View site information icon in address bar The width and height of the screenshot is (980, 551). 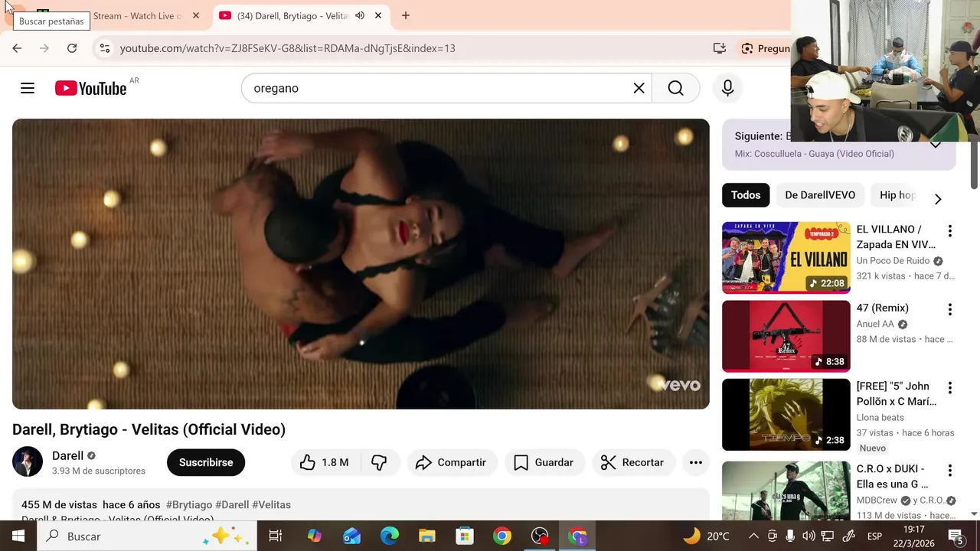tap(105, 48)
